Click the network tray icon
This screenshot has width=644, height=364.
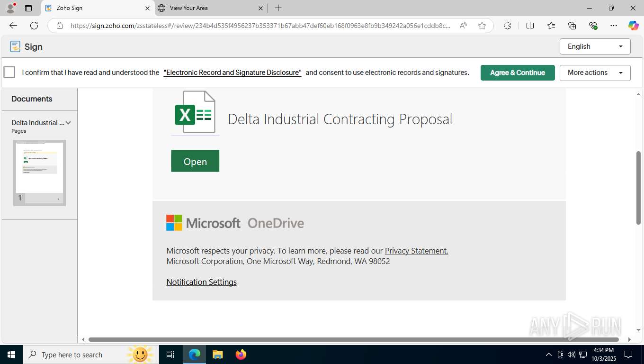[x=583, y=355]
